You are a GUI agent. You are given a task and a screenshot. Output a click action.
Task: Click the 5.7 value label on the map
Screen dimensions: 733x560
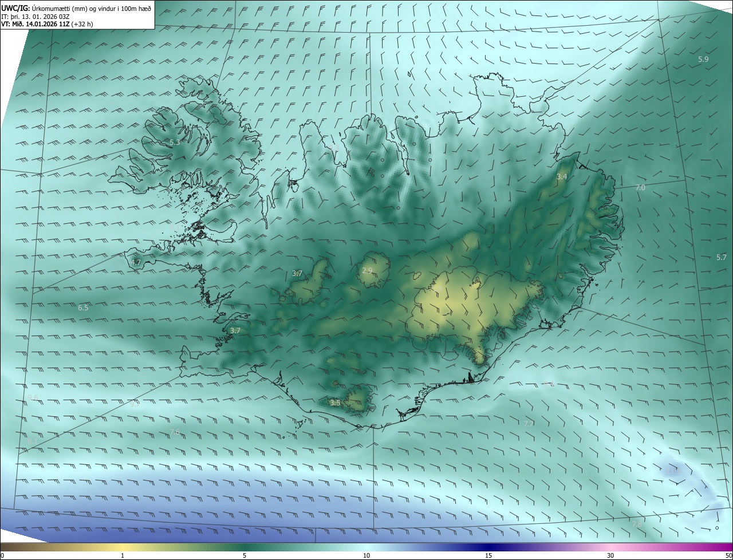722,258
